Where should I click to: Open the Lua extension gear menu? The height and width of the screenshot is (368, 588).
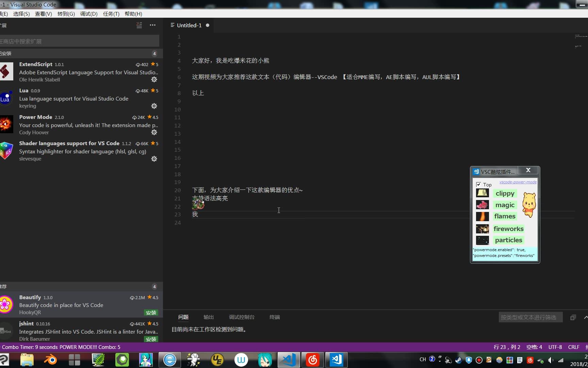(x=154, y=106)
